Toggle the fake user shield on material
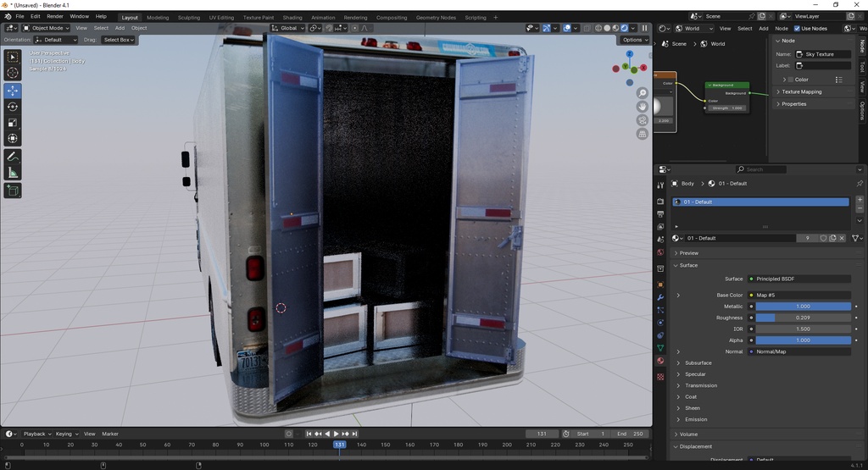 (823, 238)
